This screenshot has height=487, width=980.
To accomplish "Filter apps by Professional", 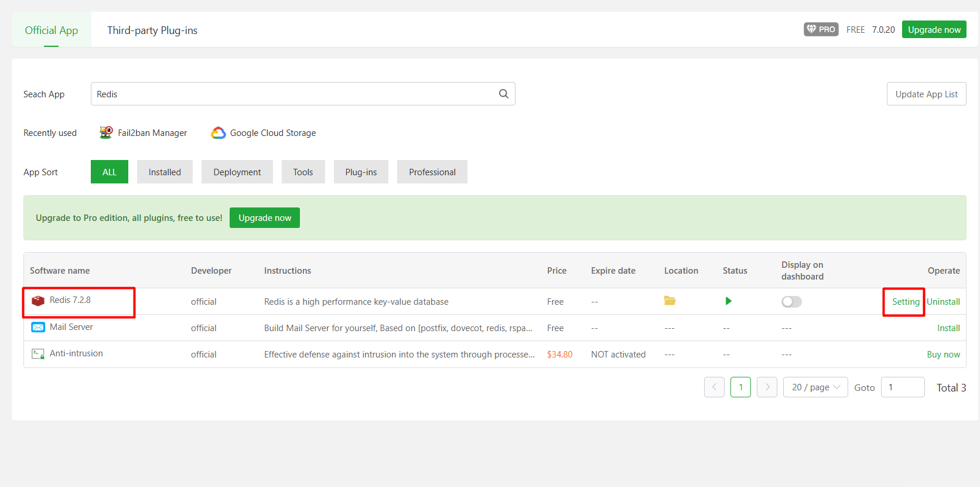I will click(432, 172).
